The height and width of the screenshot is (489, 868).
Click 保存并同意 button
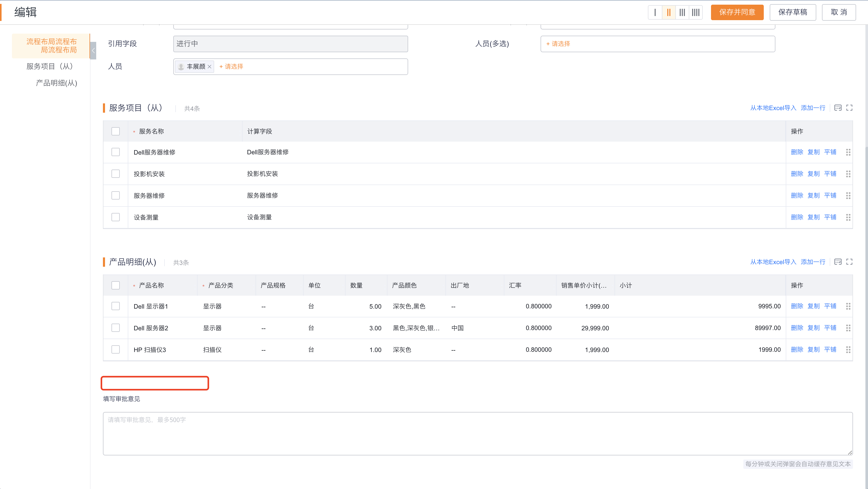click(x=737, y=12)
